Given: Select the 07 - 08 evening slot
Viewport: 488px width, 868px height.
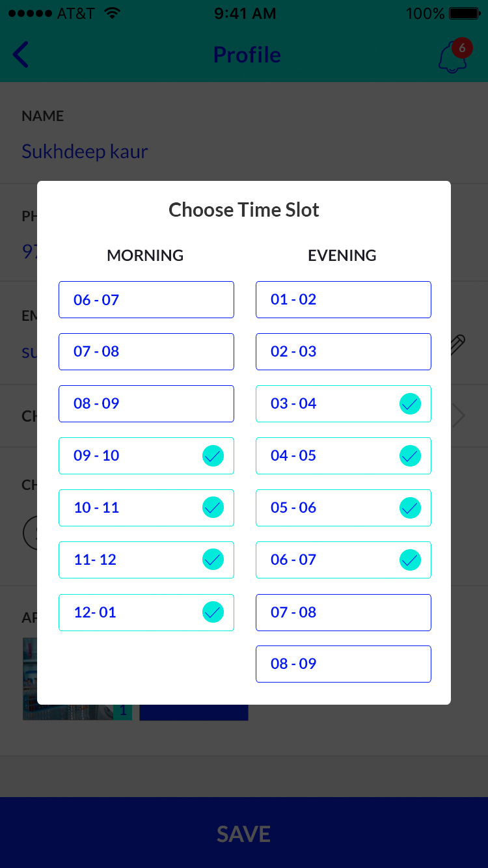Looking at the screenshot, I should pos(343,612).
